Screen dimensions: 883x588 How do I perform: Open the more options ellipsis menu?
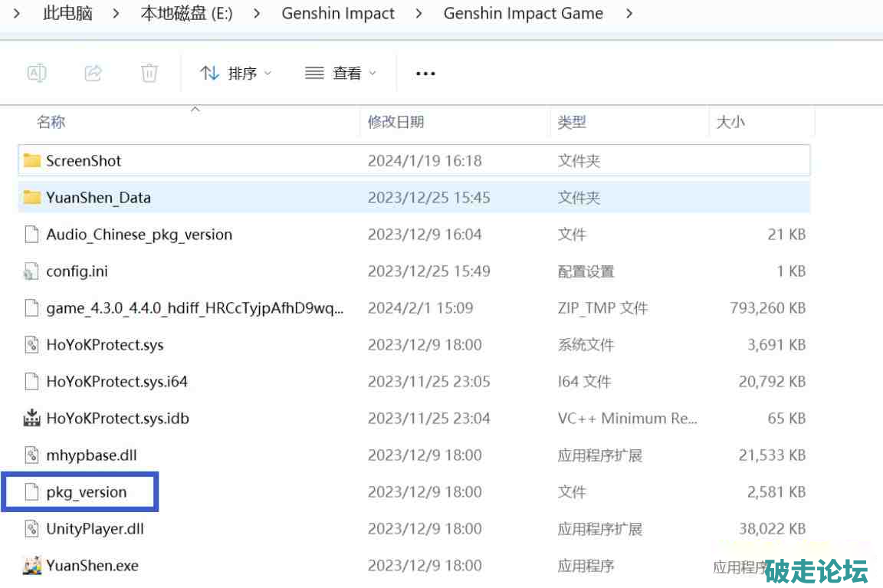coord(425,74)
